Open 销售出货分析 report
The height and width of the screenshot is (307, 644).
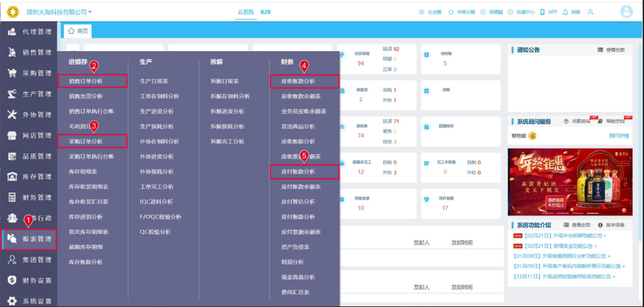(x=86, y=96)
